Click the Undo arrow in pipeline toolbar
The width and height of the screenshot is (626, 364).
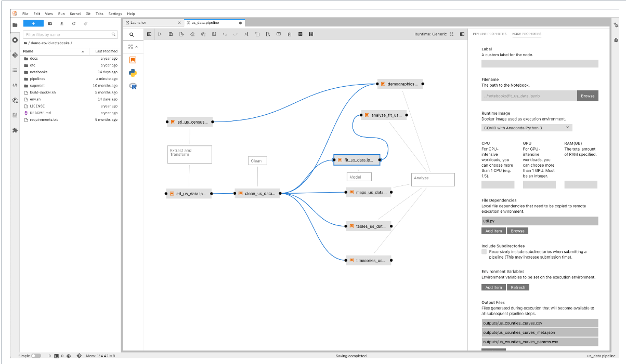click(225, 34)
